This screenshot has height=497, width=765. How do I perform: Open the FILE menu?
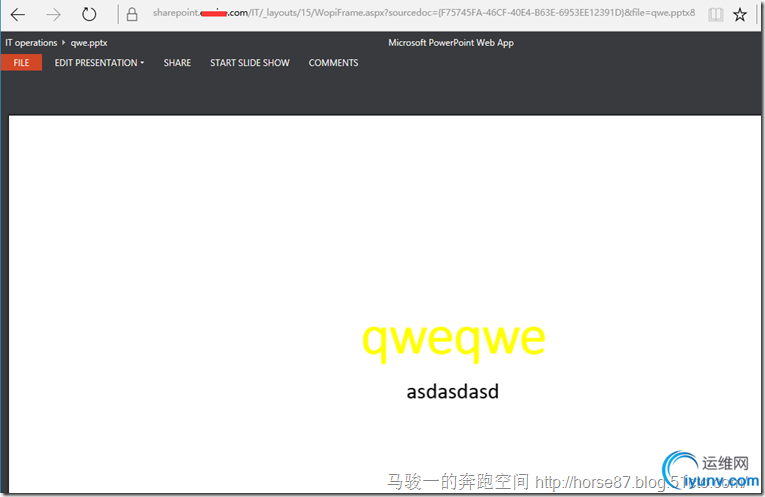click(21, 62)
